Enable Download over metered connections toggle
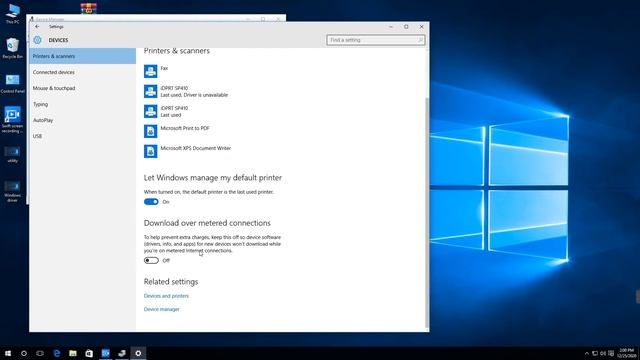The height and width of the screenshot is (360, 640). (x=151, y=260)
